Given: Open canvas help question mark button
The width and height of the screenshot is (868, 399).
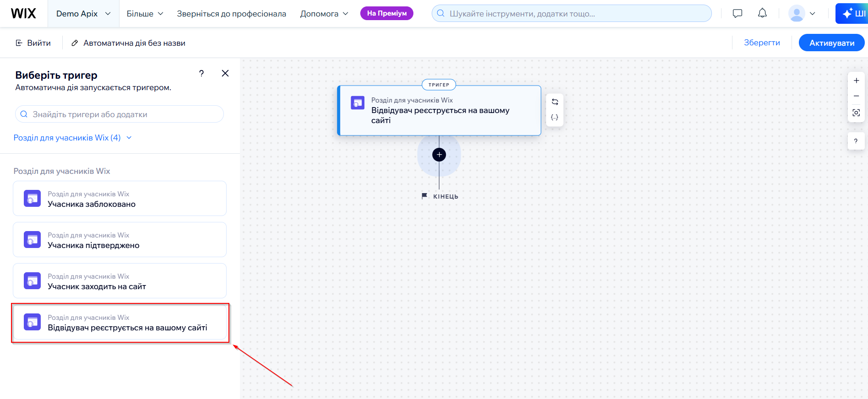Looking at the screenshot, I should point(856,141).
